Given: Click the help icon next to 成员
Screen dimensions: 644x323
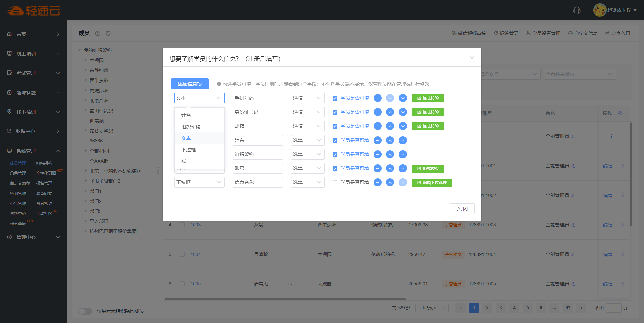Looking at the screenshot, I should coord(98,33).
